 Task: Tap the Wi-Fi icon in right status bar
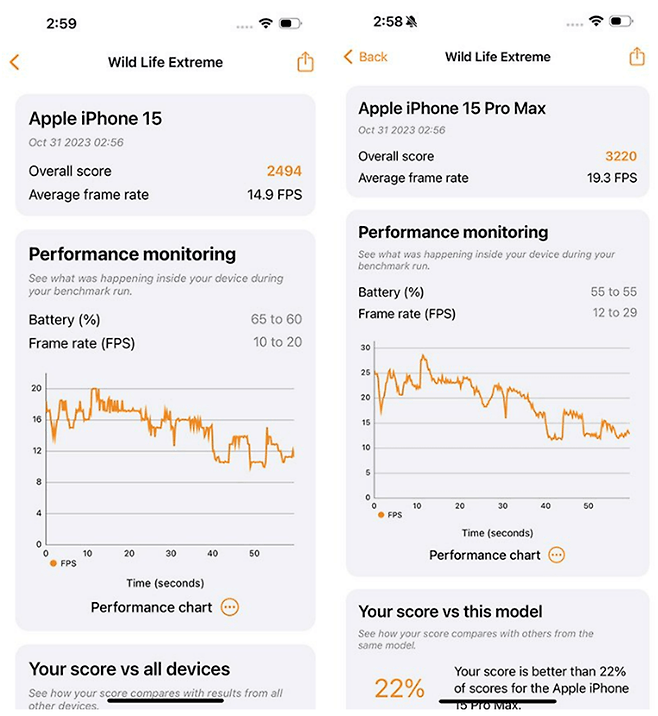click(x=595, y=21)
